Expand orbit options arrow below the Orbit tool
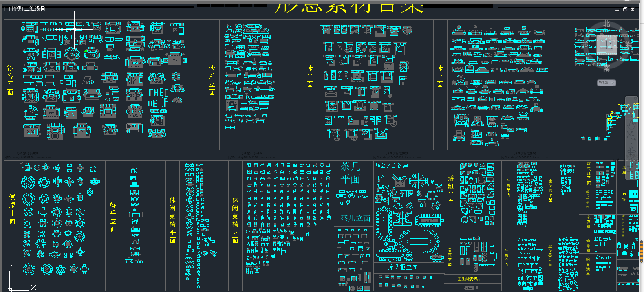The image size is (644, 292). 632,158
